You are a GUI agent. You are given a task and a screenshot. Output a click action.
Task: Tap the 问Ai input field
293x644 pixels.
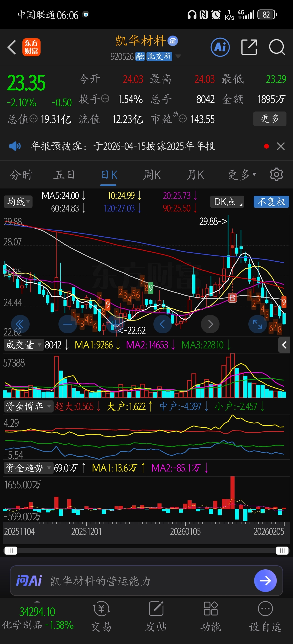pos(146,581)
